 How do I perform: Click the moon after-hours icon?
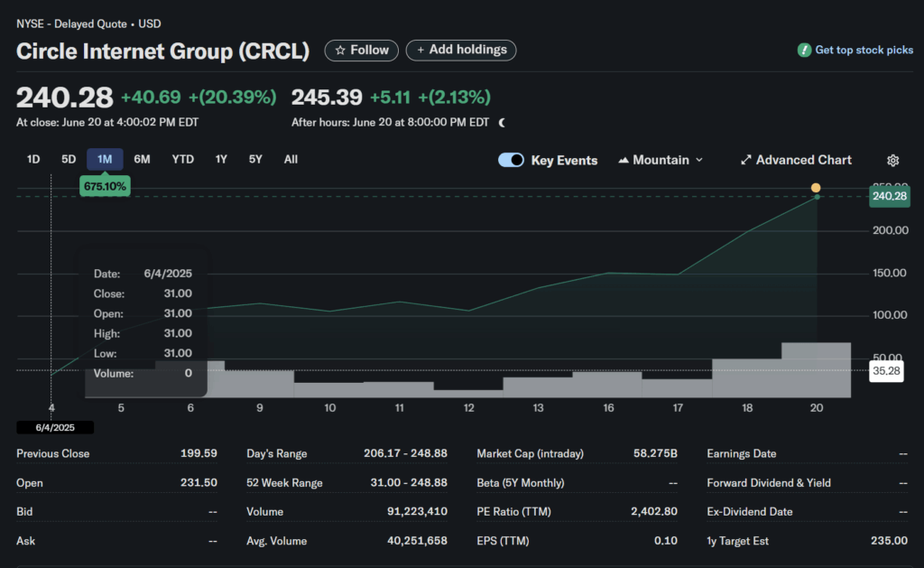(502, 123)
